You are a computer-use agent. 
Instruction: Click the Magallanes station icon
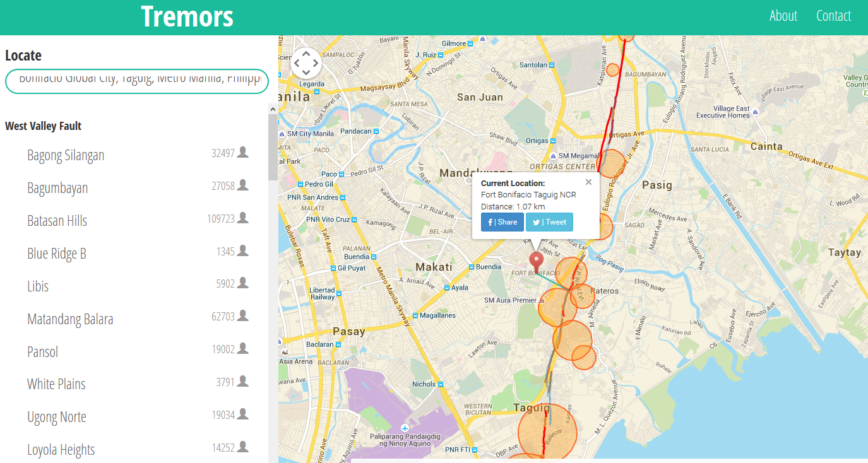414,315
